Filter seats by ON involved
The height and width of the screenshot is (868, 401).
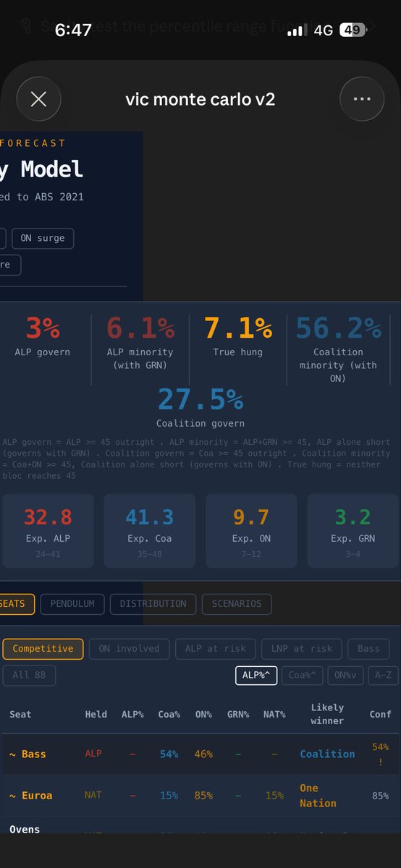(x=129, y=649)
